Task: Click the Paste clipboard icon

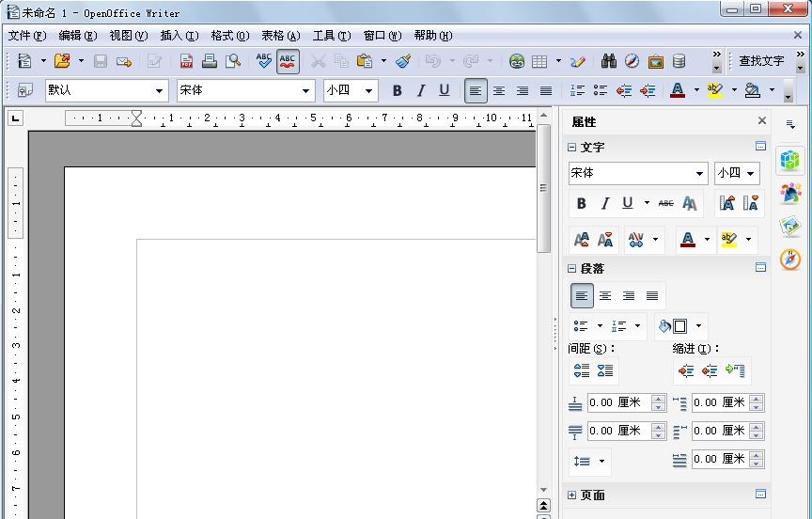Action: coord(365,61)
